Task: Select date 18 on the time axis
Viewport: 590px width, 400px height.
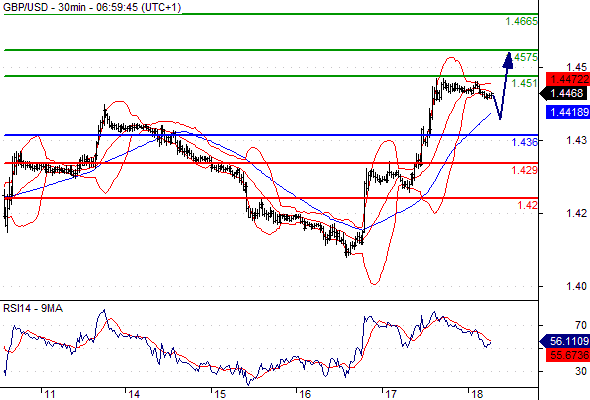Action: (x=476, y=394)
